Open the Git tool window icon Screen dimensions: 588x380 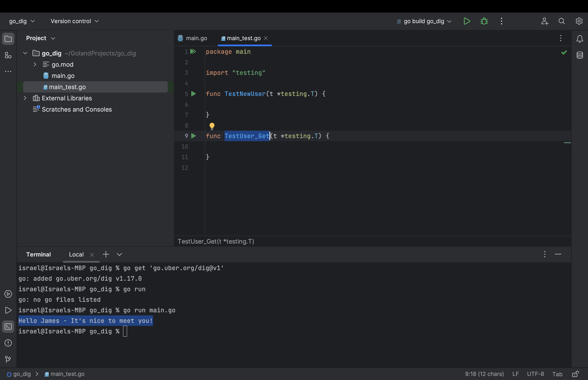click(x=8, y=359)
